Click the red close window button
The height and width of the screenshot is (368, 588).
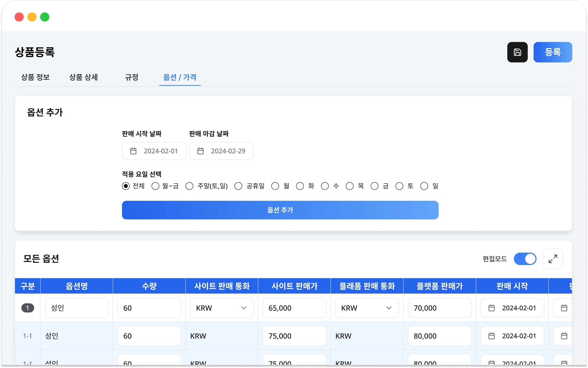coord(19,17)
